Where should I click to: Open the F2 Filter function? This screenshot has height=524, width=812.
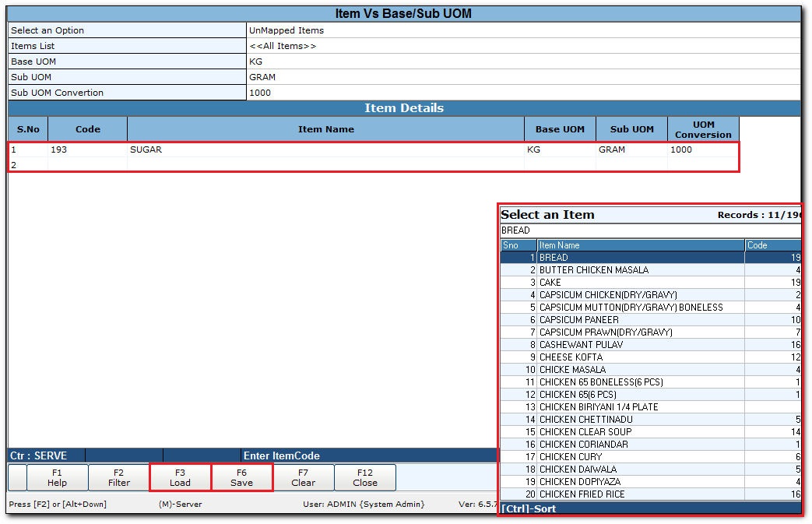pos(119,477)
